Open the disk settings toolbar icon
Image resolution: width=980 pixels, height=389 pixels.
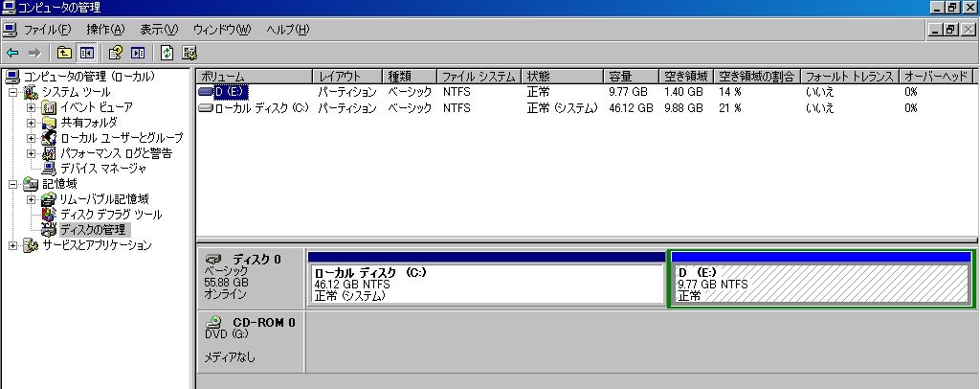190,53
